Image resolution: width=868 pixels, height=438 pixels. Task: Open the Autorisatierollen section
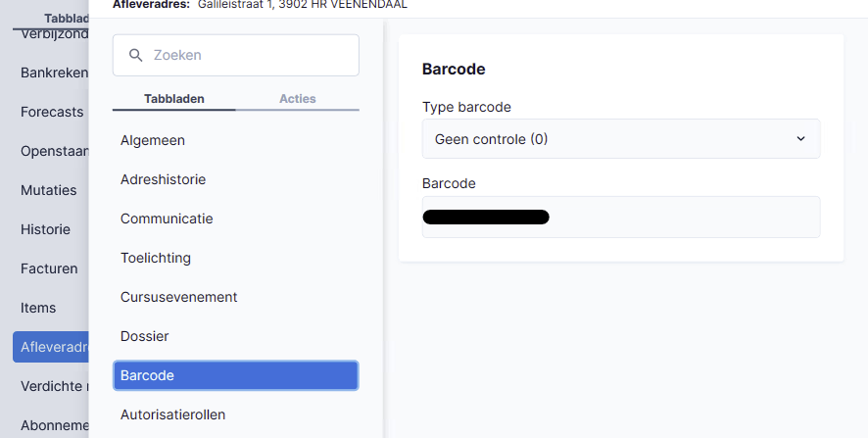point(172,414)
